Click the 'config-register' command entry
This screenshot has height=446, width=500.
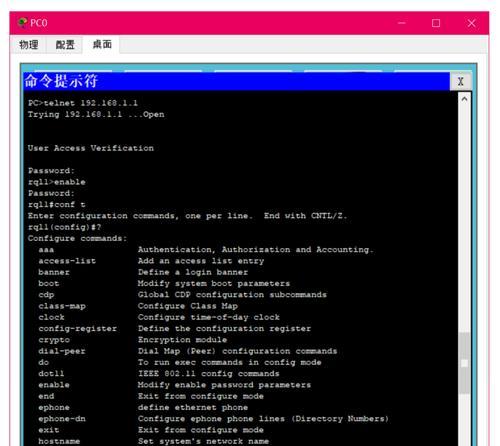coord(77,329)
